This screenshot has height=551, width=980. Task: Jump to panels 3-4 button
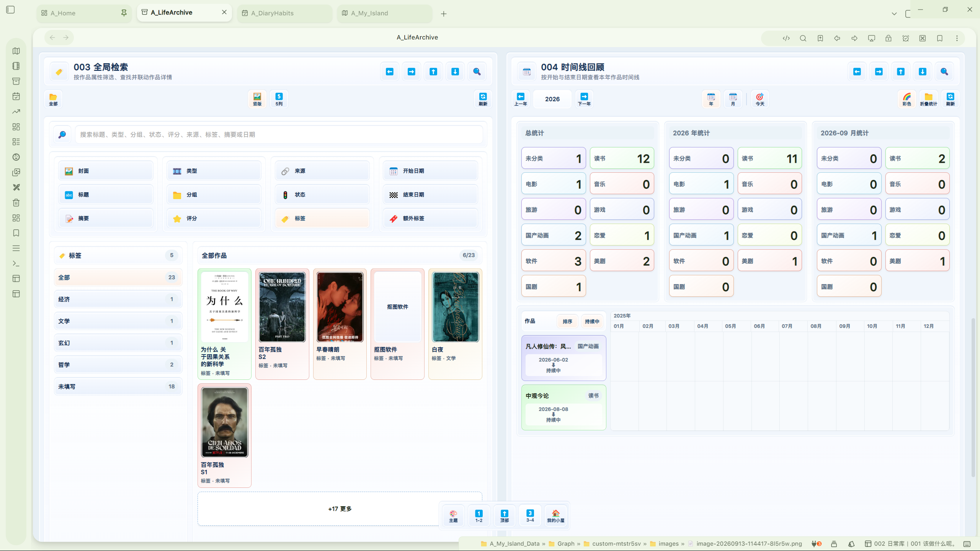(530, 516)
